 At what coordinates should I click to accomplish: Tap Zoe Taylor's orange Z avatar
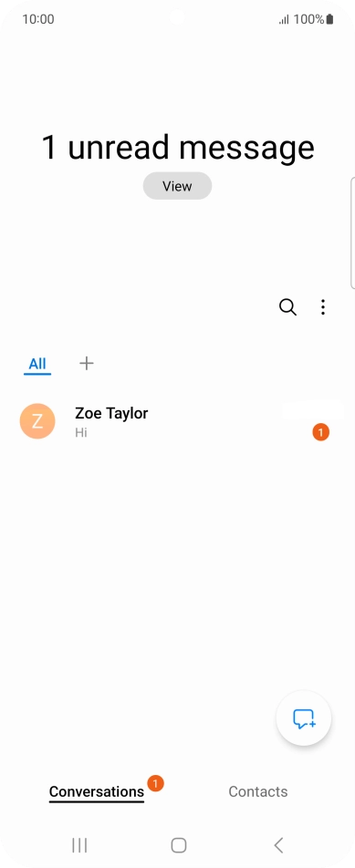pos(37,421)
